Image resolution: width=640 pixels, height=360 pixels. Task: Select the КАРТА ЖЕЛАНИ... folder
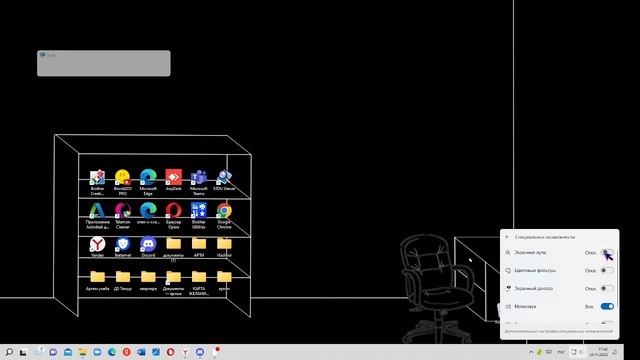pos(199,282)
